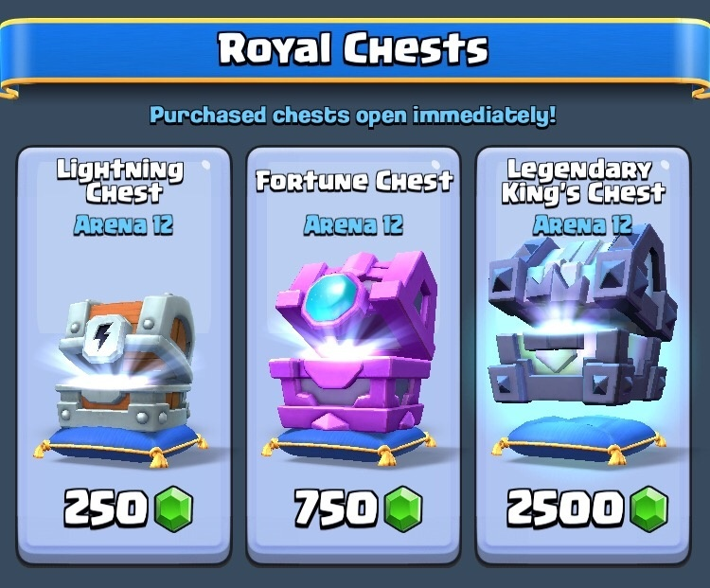Buy Lightning Chest for 250 gems
710x588 pixels.
click(x=128, y=509)
